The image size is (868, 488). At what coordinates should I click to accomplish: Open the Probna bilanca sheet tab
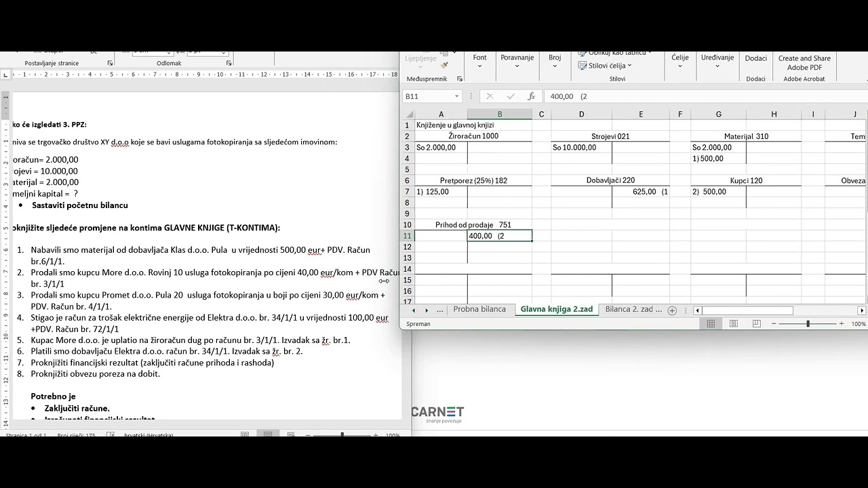(x=479, y=310)
